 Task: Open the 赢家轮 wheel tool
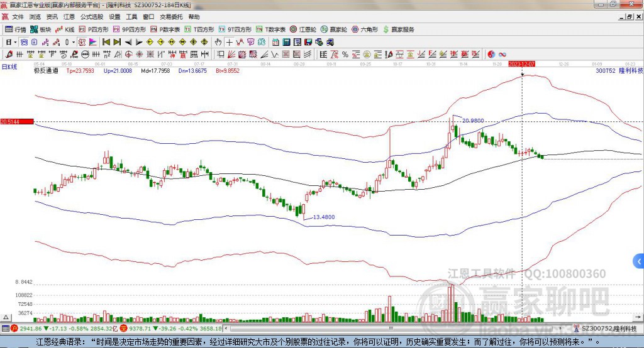334,30
